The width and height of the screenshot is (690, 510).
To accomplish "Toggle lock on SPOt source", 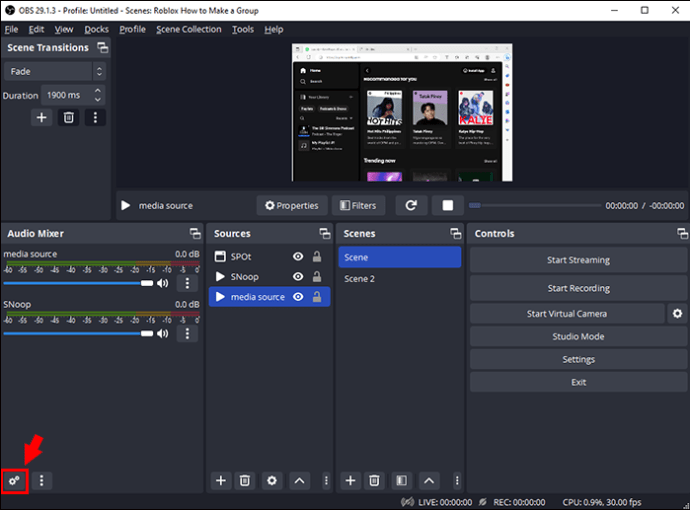I will tap(316, 257).
